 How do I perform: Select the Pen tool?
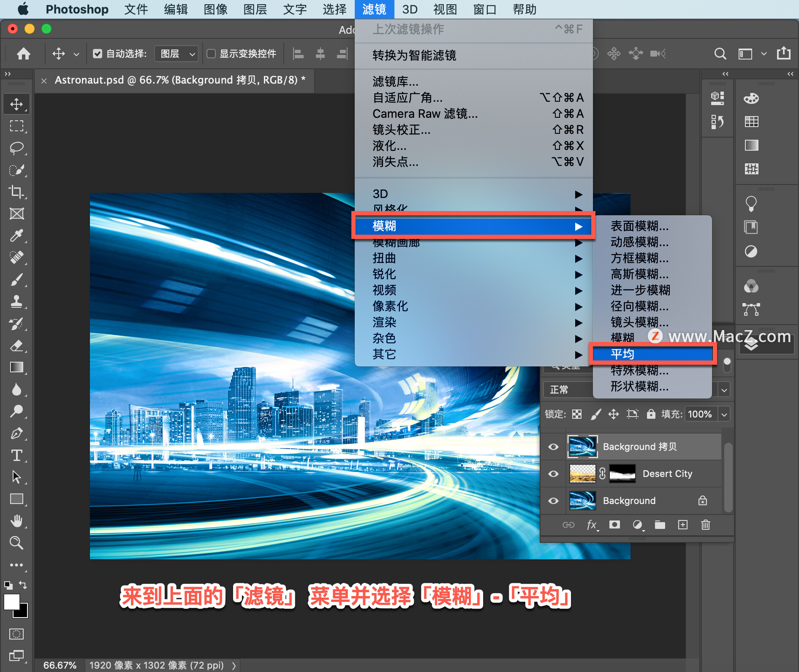point(16,433)
